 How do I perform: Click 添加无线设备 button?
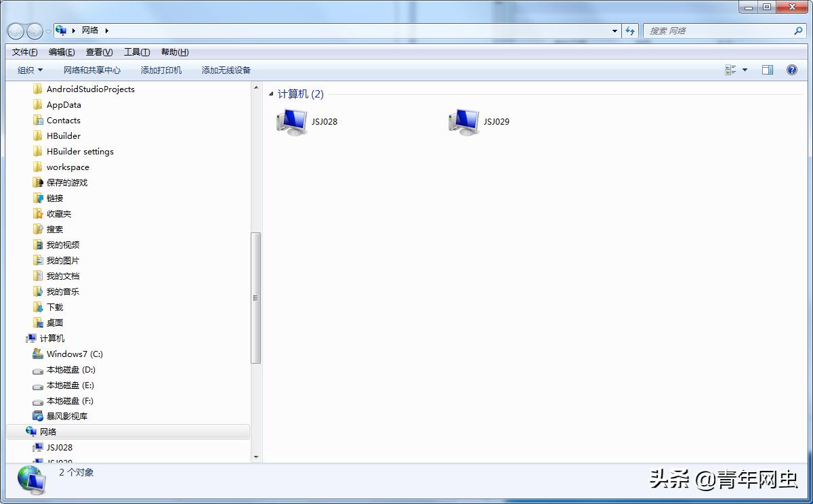(226, 70)
